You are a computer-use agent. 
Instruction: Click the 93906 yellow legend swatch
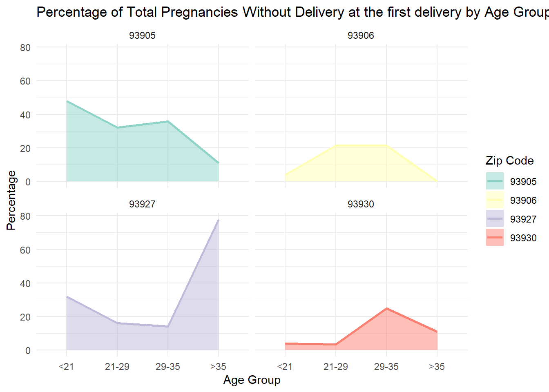(x=495, y=200)
